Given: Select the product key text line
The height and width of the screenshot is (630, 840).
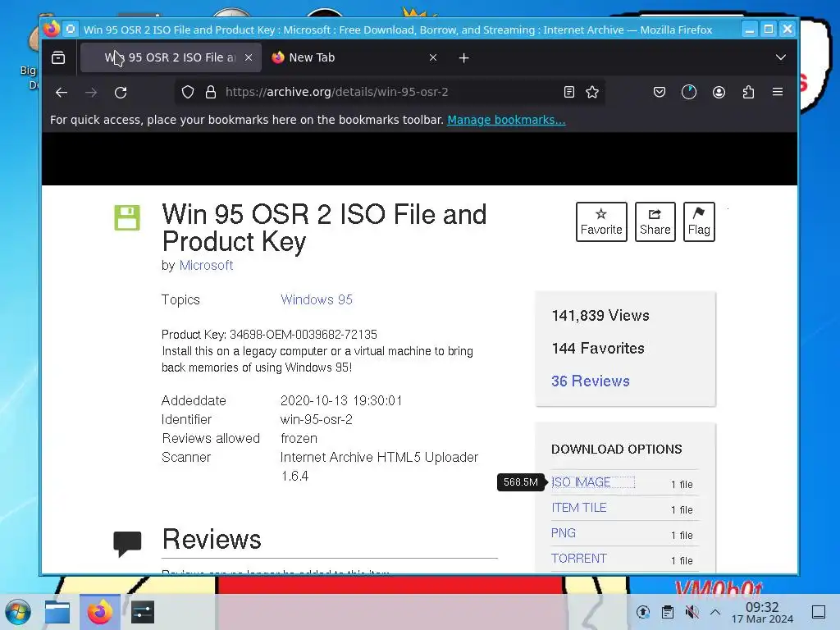Looking at the screenshot, I should tap(269, 335).
